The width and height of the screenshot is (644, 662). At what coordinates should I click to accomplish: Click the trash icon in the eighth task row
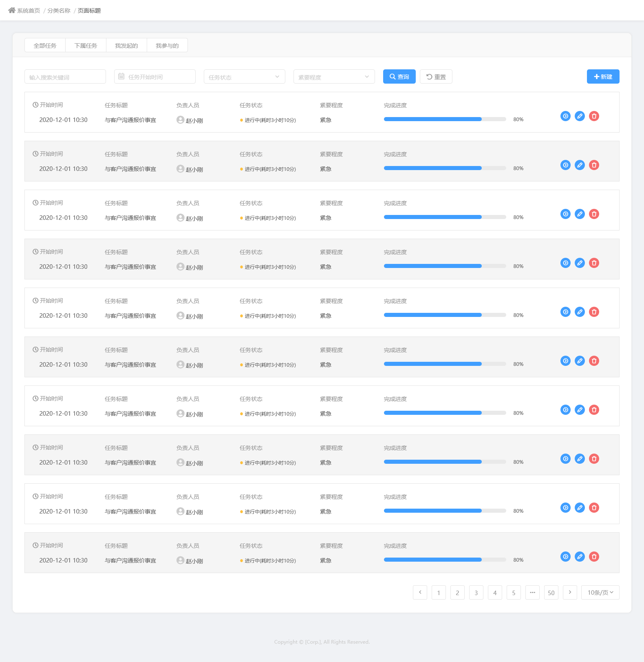pyautogui.click(x=594, y=459)
